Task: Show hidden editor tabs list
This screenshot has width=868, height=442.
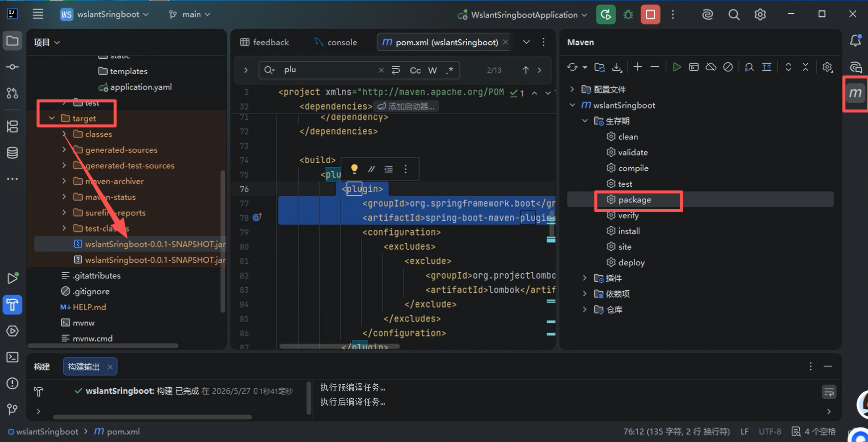Action: [526, 42]
